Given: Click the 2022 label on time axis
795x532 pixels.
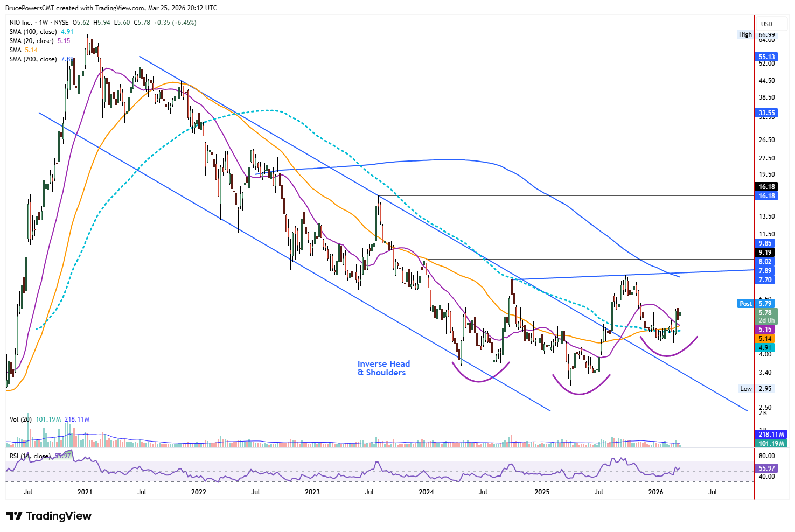Looking at the screenshot, I should tap(199, 492).
